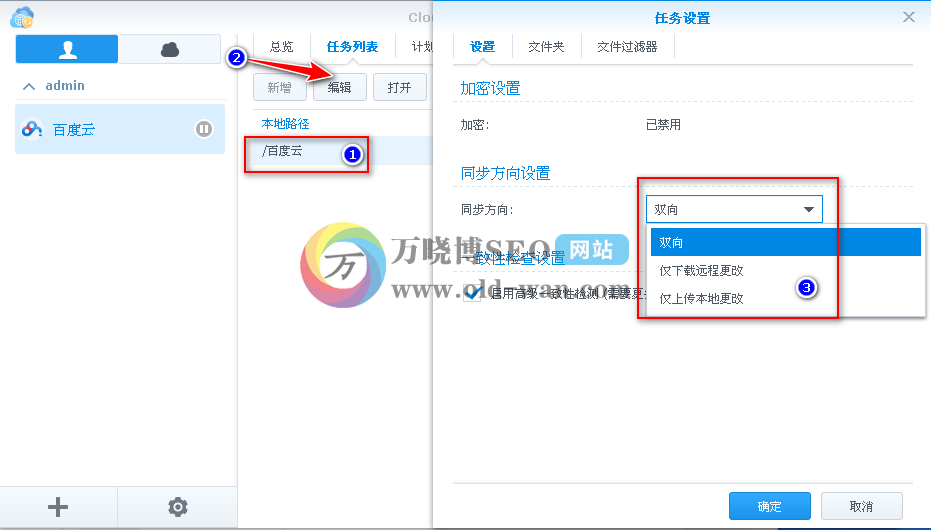Click the 打开 button

[x=400, y=87]
